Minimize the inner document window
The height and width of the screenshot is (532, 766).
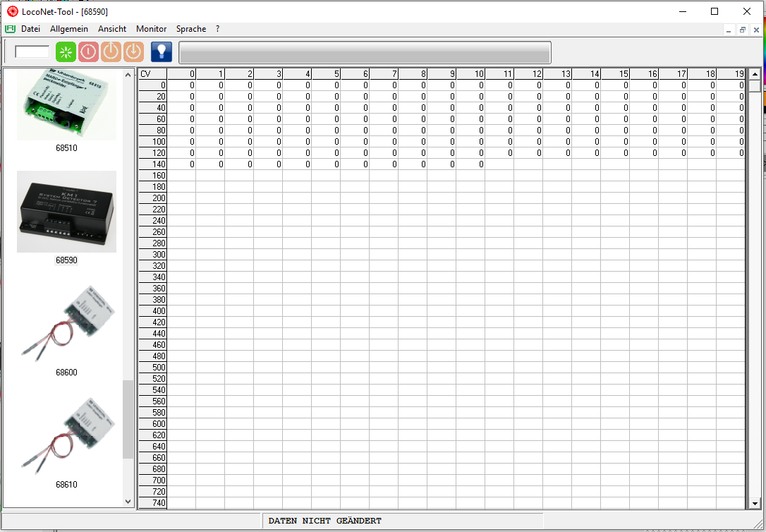click(x=729, y=30)
